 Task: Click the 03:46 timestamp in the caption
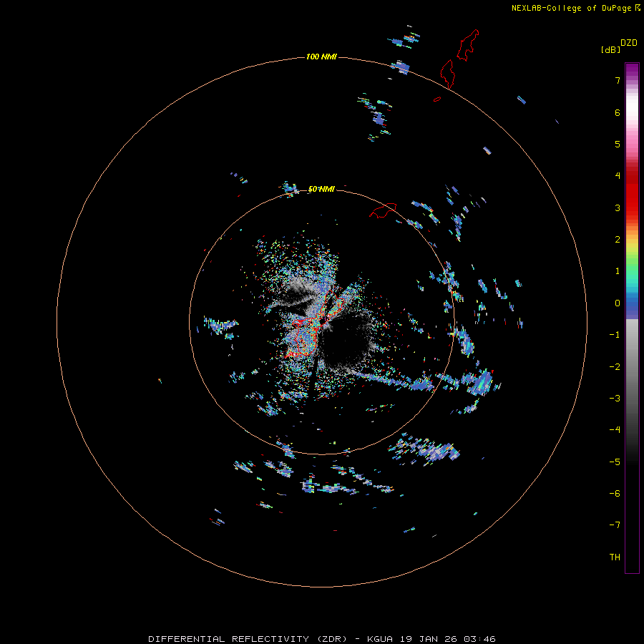[479, 639]
